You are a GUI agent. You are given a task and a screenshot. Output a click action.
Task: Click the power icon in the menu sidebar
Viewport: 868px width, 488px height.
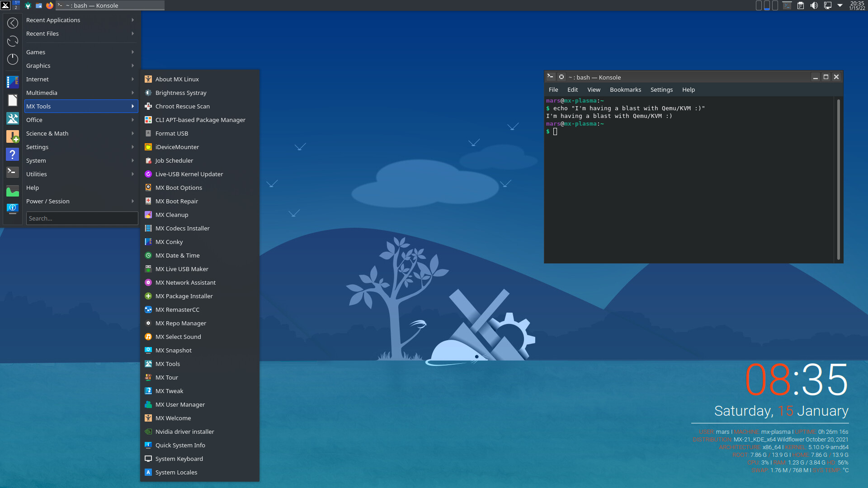[13, 59]
